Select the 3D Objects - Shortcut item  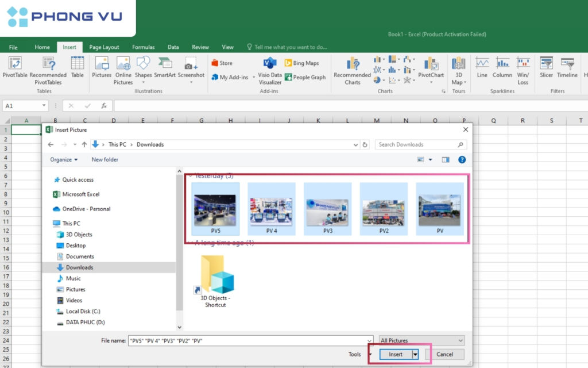point(215,281)
